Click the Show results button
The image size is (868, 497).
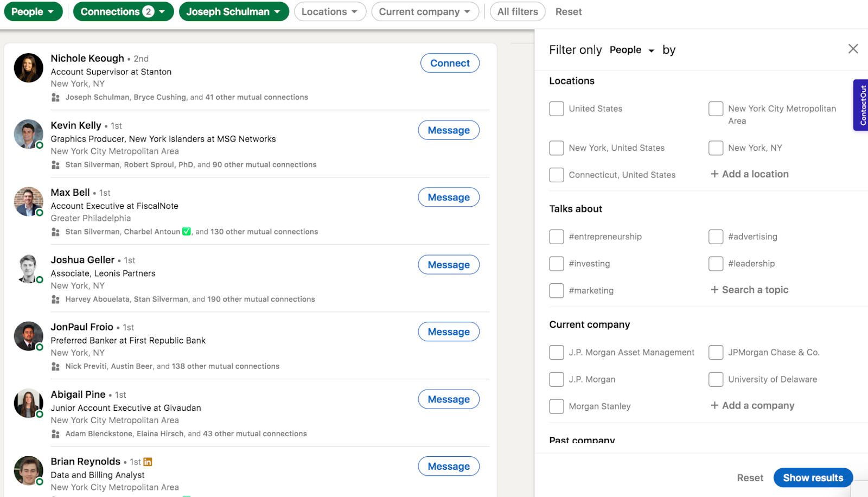click(813, 477)
